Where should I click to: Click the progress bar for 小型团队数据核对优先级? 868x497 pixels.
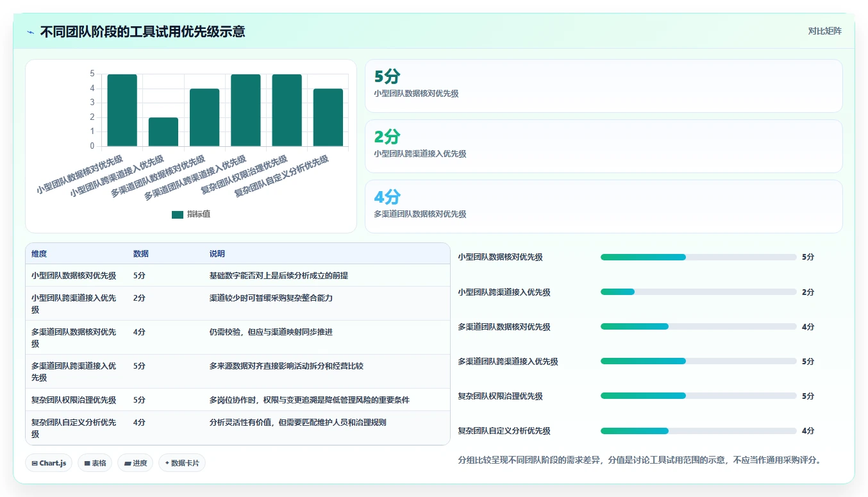tap(698, 257)
